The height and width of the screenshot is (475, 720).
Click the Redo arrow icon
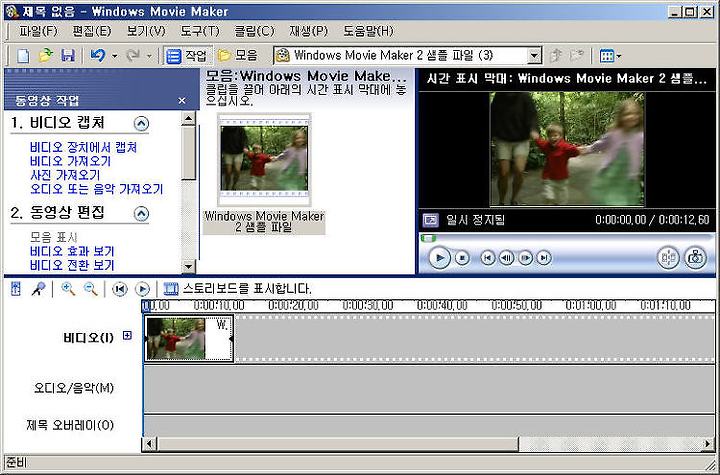pos(133,56)
